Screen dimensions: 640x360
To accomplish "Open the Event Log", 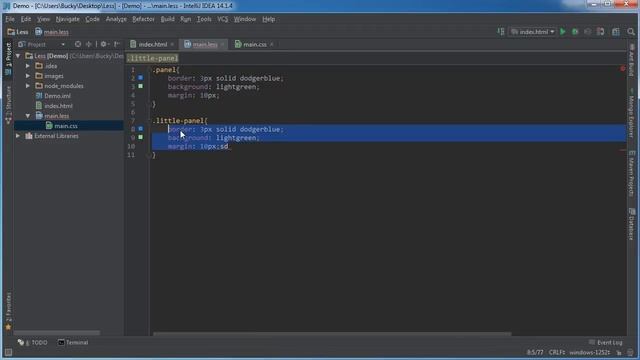I will coord(606,342).
